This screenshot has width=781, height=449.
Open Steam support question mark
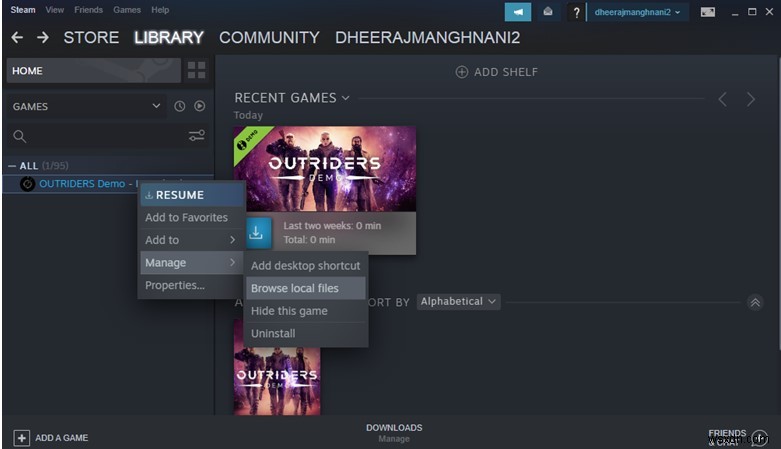tap(576, 12)
